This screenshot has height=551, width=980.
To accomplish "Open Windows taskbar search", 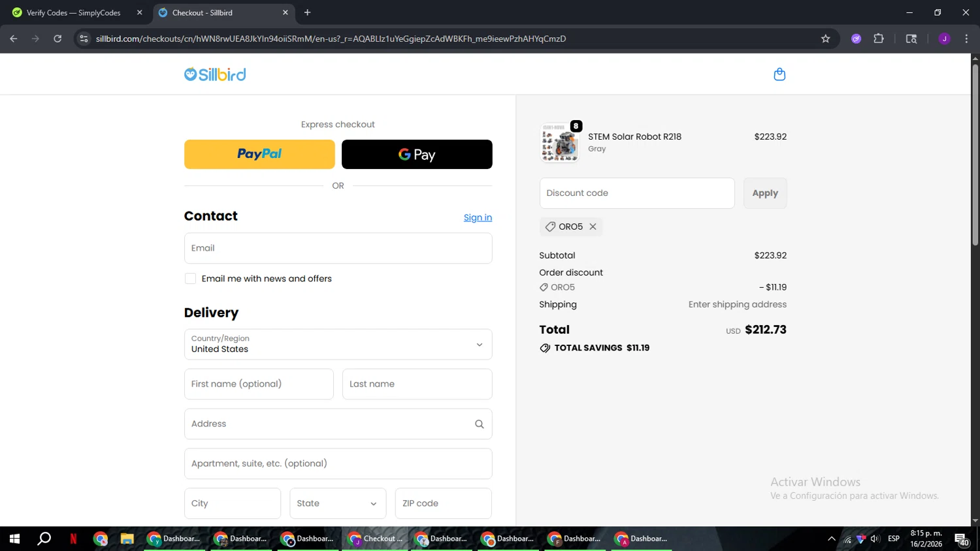I will point(44,539).
